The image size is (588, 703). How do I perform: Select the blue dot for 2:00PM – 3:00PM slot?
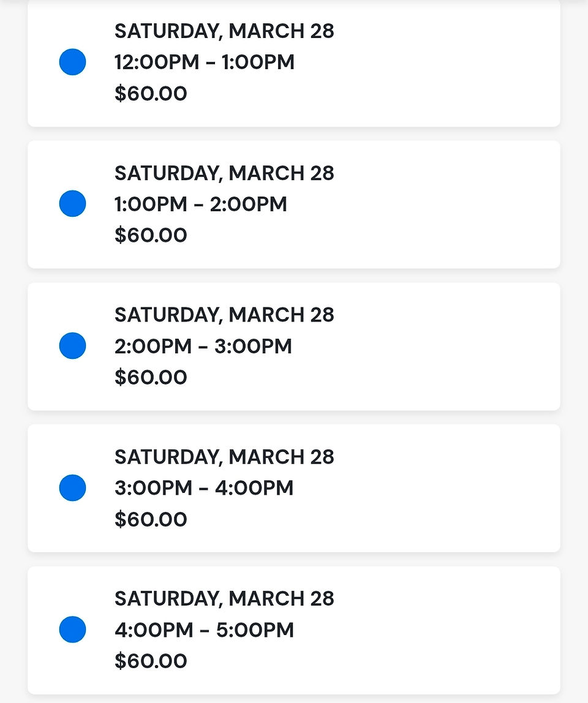(73, 345)
